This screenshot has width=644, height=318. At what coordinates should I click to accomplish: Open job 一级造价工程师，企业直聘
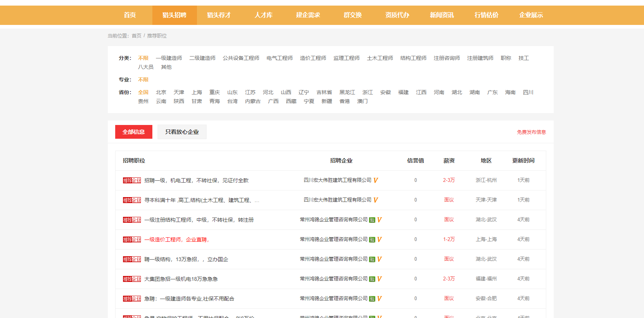click(177, 240)
